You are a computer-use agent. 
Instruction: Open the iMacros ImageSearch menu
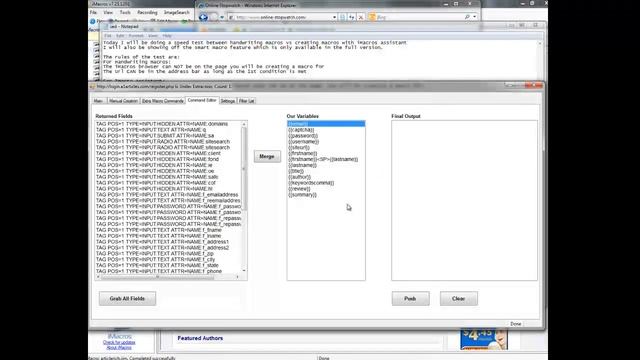point(176,13)
